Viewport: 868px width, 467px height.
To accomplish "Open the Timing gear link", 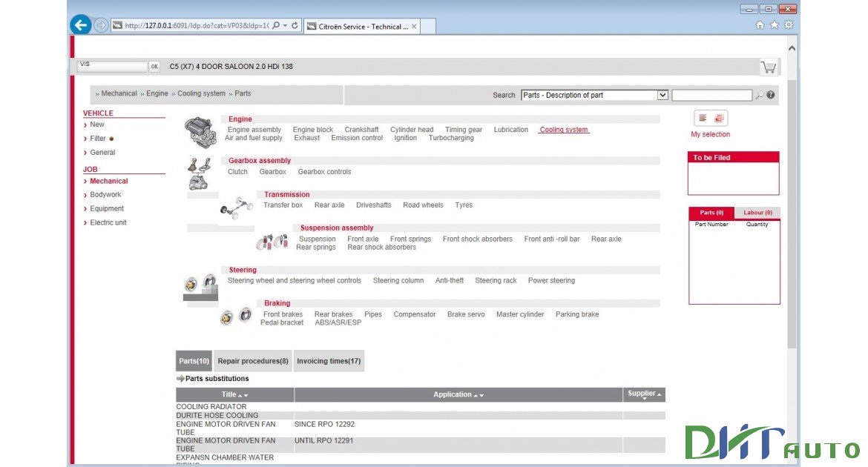I will pos(464,130).
